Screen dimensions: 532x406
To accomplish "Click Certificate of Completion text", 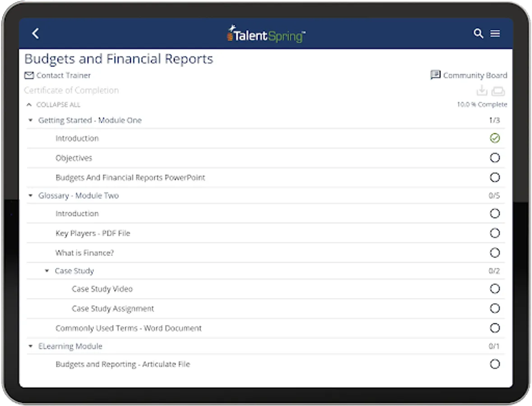I will tap(71, 90).
